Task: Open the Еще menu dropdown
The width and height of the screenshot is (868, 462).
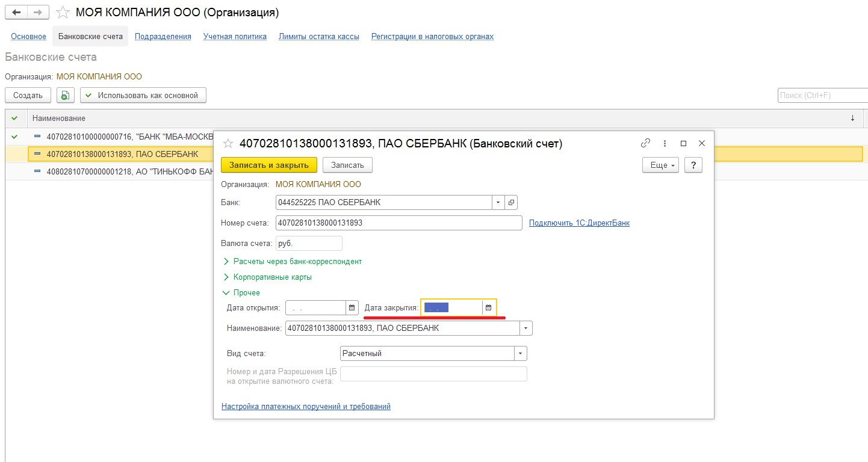Action: [660, 165]
